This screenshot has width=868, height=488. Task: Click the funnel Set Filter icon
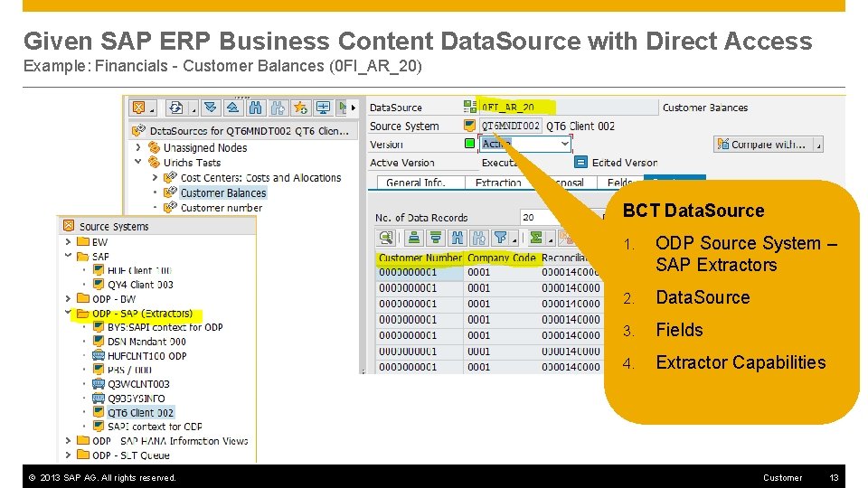[x=501, y=238]
